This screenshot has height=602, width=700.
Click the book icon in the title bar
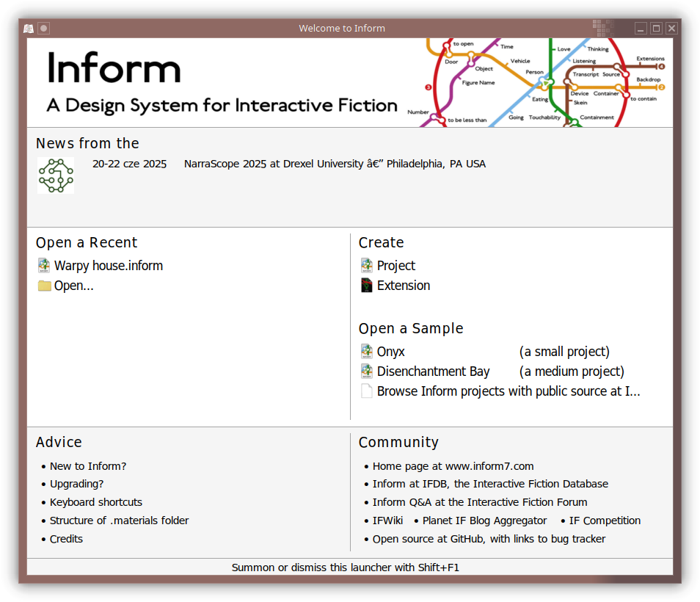click(29, 29)
